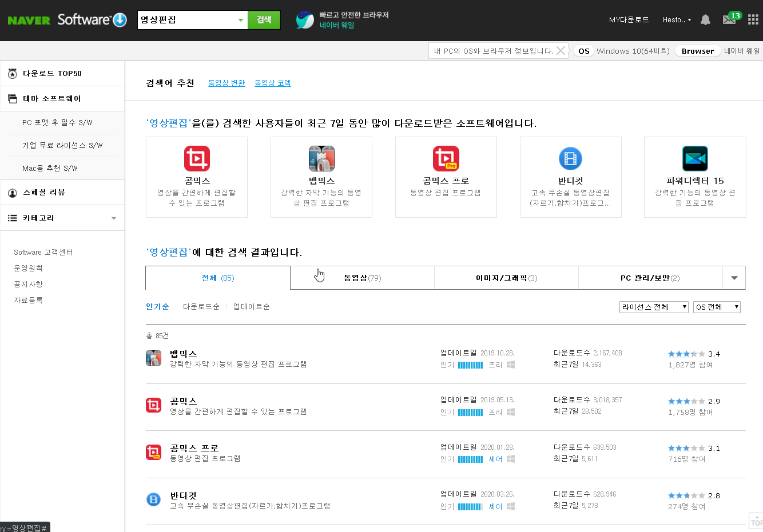This screenshot has width=763, height=532.
Task: Click the TOP scroll button
Action: click(756, 521)
